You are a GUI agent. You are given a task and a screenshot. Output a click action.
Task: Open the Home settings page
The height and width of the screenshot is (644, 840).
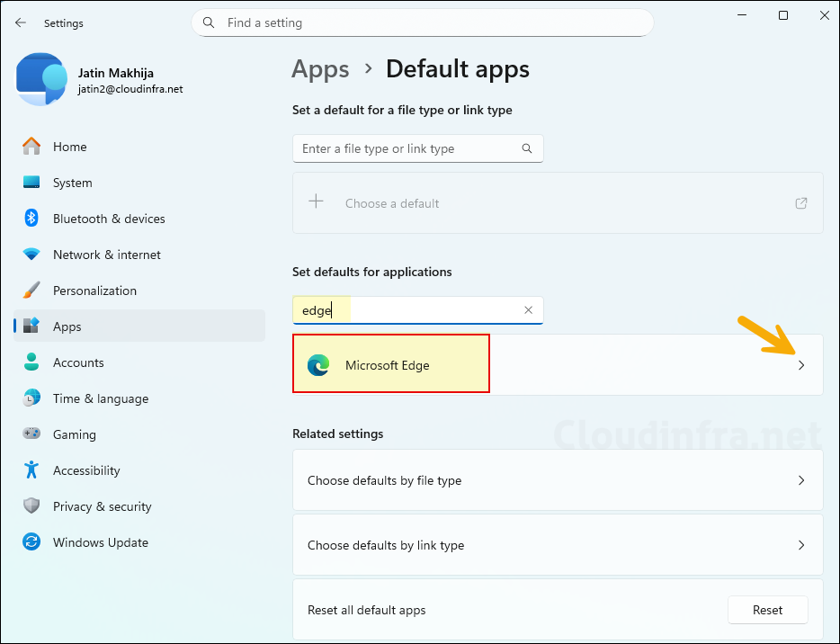pos(69,147)
